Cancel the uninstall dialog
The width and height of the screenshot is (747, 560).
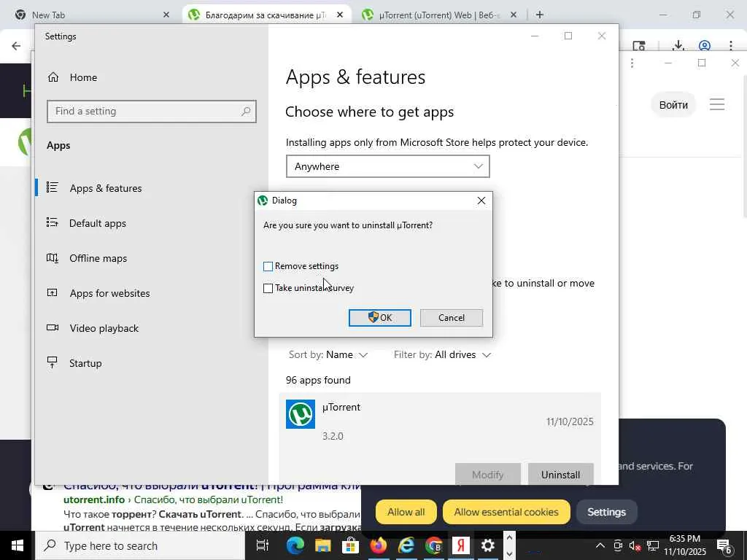(x=451, y=318)
